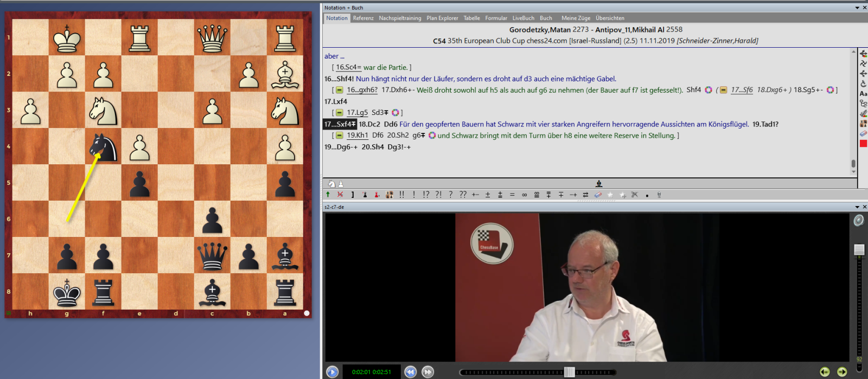Open the LiveBuch tab
Image resolution: width=868 pixels, height=379 pixels.
[523, 18]
